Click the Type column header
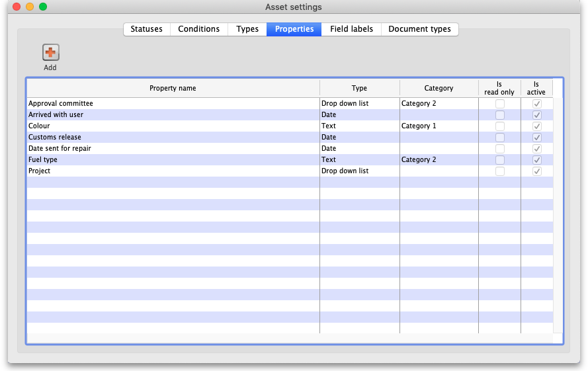 click(x=359, y=89)
